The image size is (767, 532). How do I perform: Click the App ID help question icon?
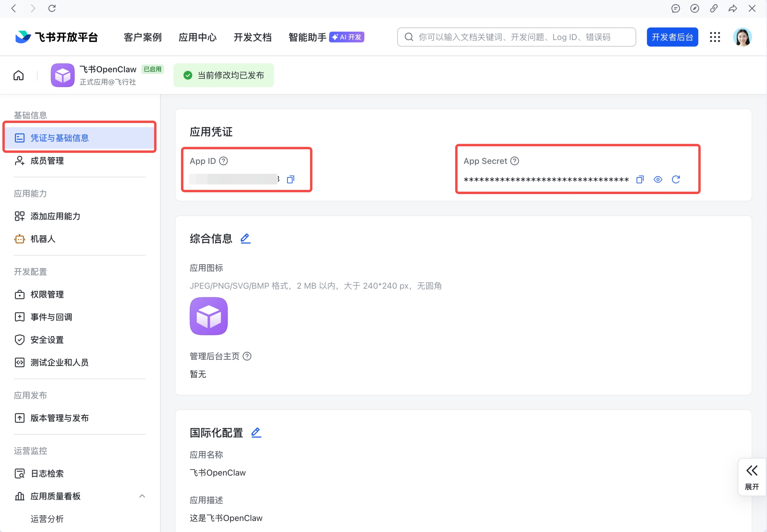tap(223, 161)
